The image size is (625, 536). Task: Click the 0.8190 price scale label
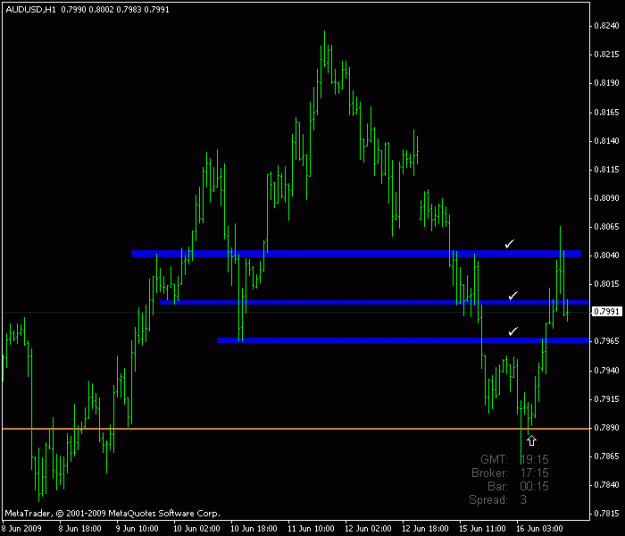[607, 83]
